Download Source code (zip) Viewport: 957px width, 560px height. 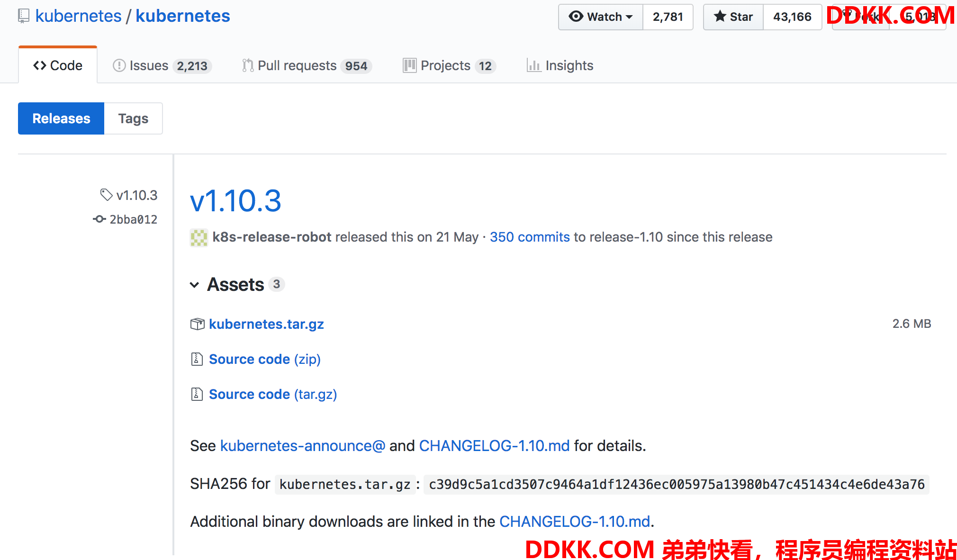[x=265, y=359]
